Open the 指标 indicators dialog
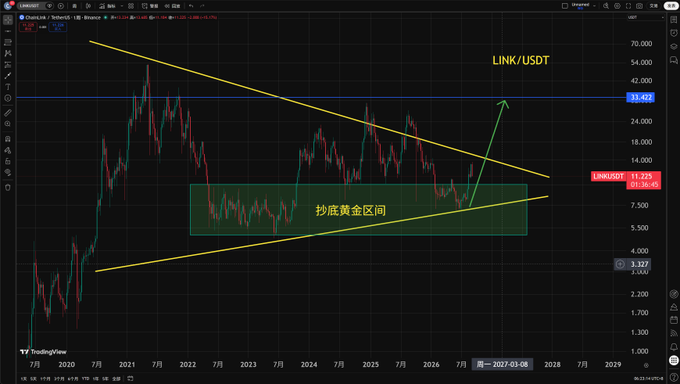680x384 pixels. point(107,6)
